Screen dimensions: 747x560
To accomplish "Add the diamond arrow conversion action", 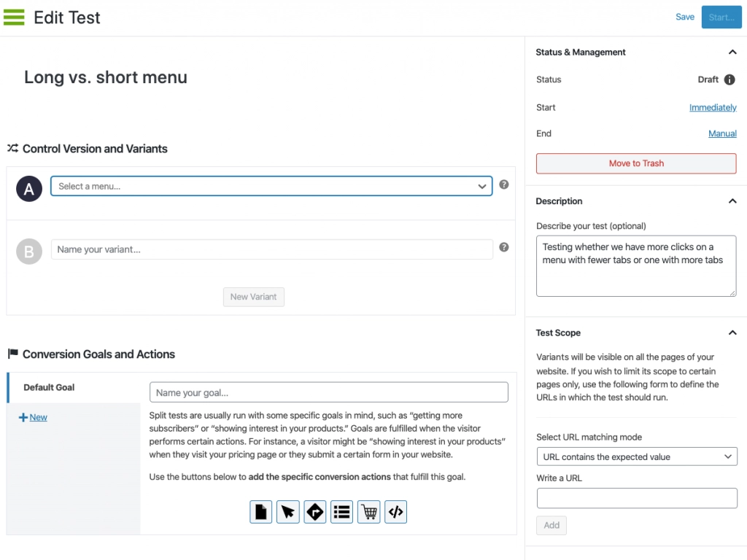I will (315, 512).
